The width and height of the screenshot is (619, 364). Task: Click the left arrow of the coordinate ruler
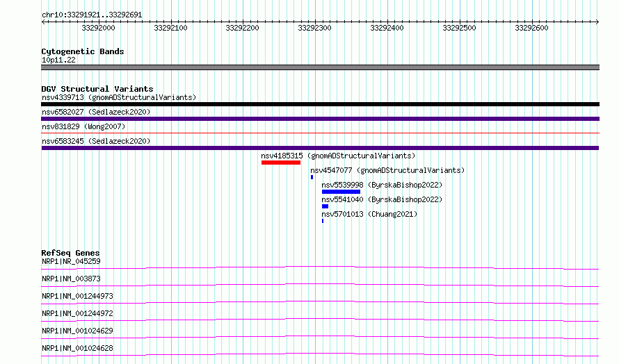click(43, 22)
